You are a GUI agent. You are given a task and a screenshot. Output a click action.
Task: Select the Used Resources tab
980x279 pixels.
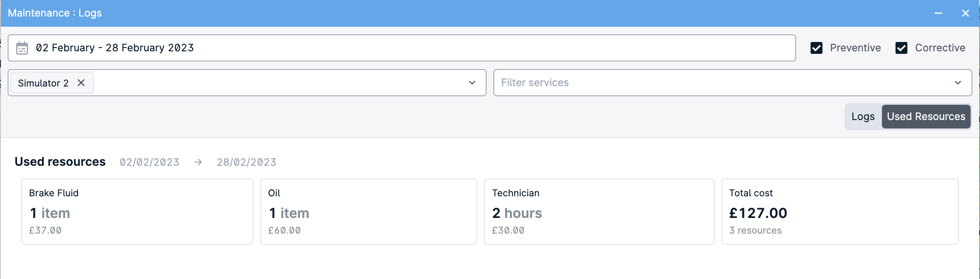click(926, 117)
